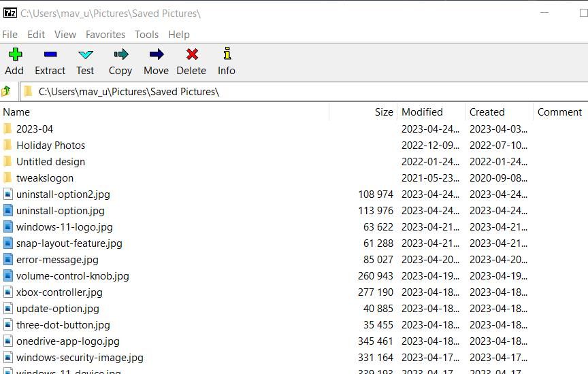Viewport: 588px width, 374px height.
Task: Click the Add toolbar icon
Action: coord(15,54)
